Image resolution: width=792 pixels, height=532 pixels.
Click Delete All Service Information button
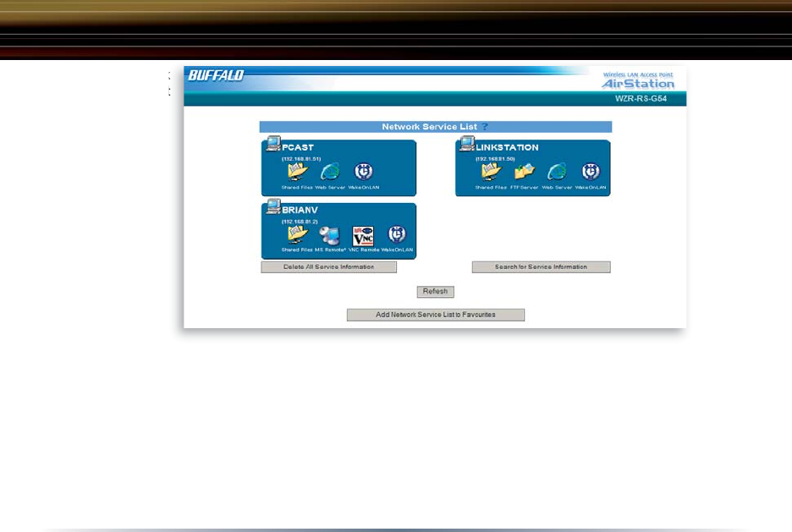click(329, 267)
